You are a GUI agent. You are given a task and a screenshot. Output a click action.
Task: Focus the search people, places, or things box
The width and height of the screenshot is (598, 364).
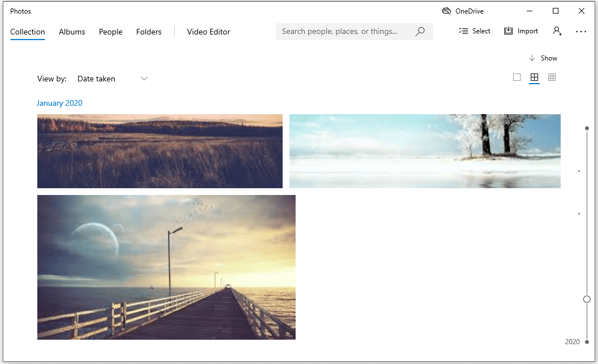(x=354, y=31)
